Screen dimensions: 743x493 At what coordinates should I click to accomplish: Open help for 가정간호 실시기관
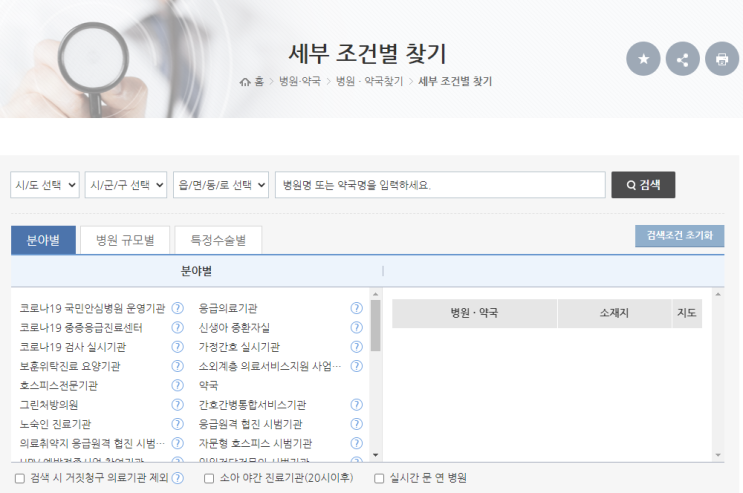click(x=356, y=347)
